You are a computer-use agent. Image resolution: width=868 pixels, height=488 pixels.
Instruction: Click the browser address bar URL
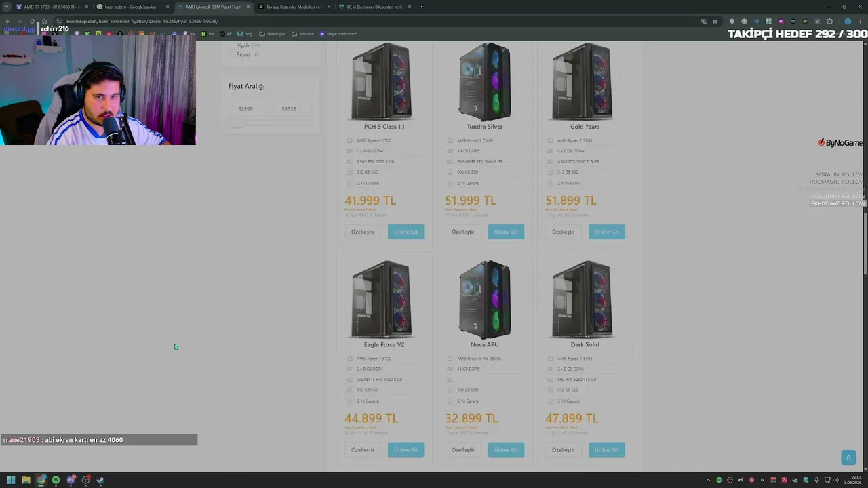(142, 21)
